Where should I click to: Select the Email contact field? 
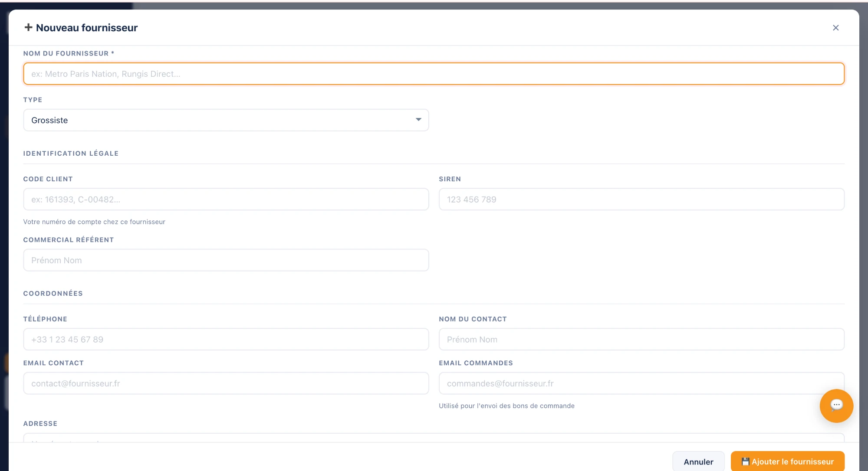pos(226,383)
